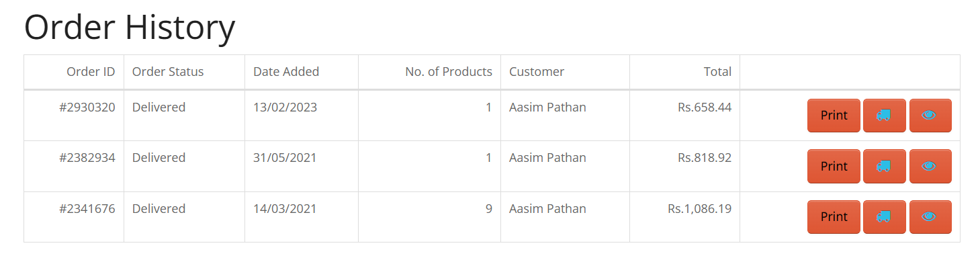Click the Order History heading
Screen dimensions: 980x262
130,28
